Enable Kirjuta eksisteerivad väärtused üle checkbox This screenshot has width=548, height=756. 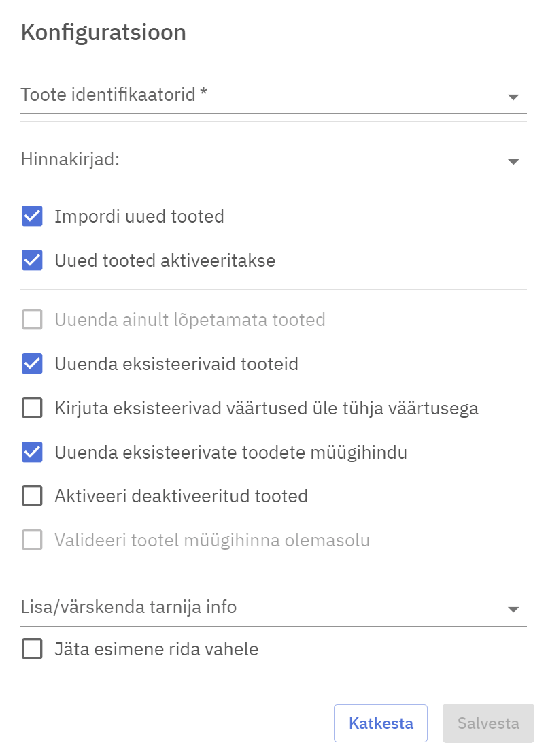pos(32,408)
